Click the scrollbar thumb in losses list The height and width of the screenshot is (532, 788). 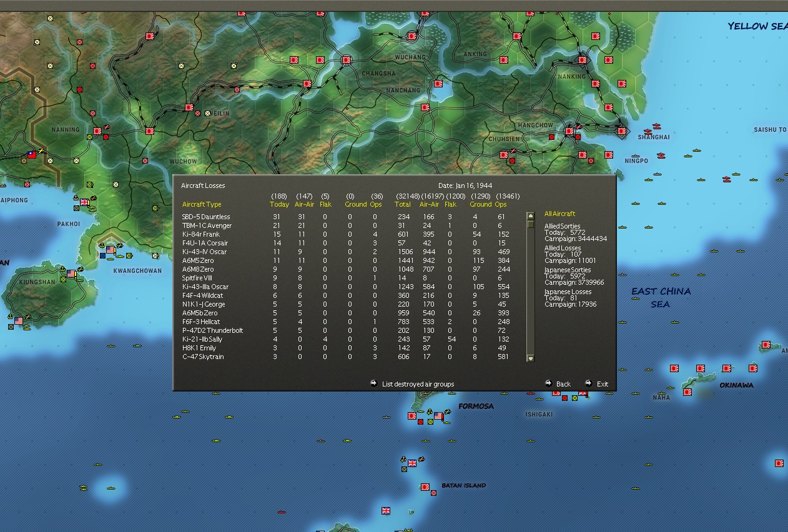[x=531, y=224]
